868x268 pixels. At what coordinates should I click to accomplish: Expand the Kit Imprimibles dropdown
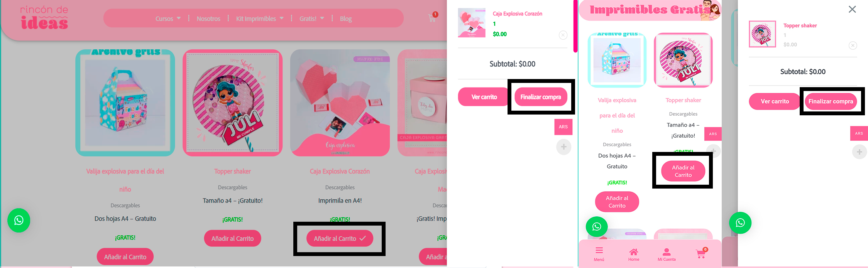(x=260, y=19)
